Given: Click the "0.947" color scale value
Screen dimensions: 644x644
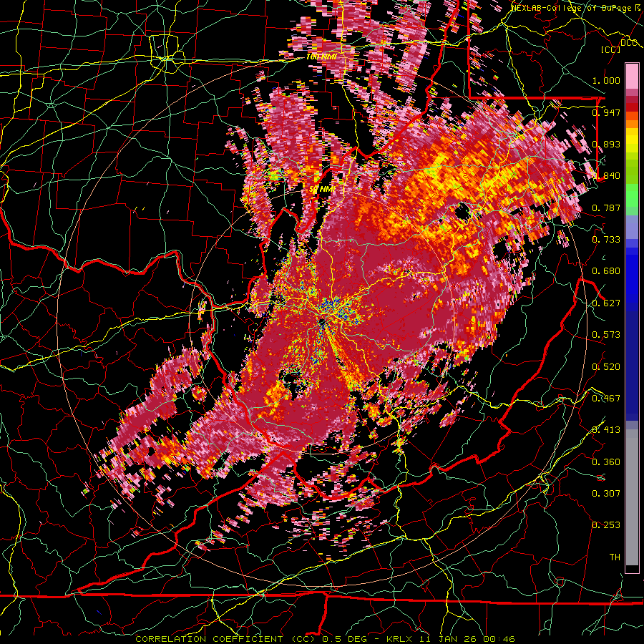Looking at the screenshot, I should tap(606, 112).
